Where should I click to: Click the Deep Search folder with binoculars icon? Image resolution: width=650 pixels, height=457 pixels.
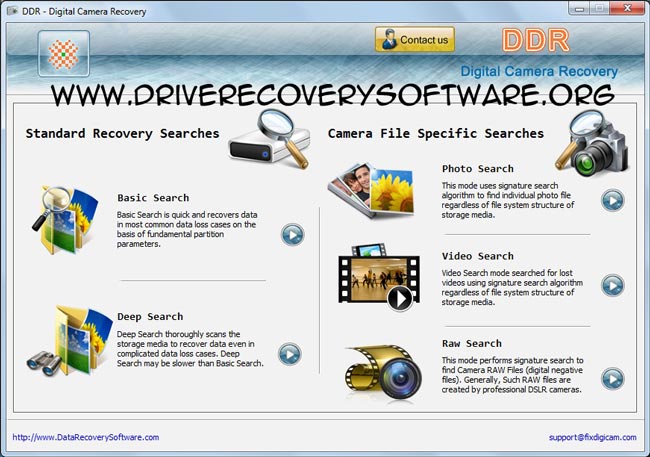point(69,341)
